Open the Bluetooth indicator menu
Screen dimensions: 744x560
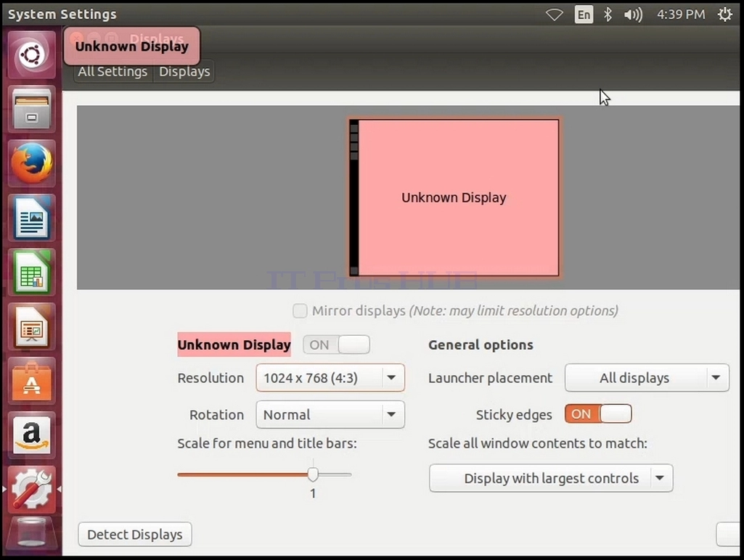pyautogui.click(x=608, y=15)
